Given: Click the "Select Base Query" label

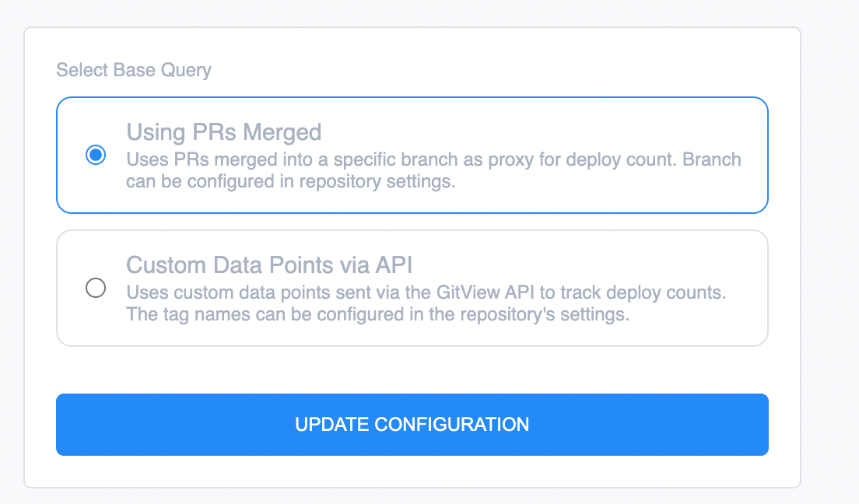Looking at the screenshot, I should coord(134,70).
